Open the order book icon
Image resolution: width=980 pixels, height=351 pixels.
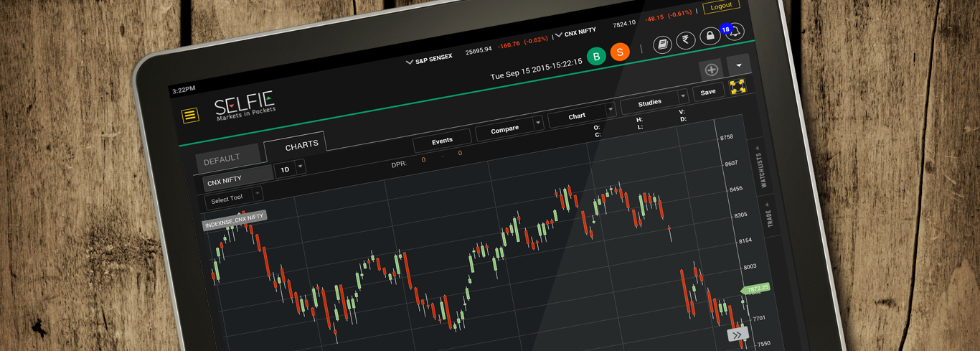[x=663, y=45]
